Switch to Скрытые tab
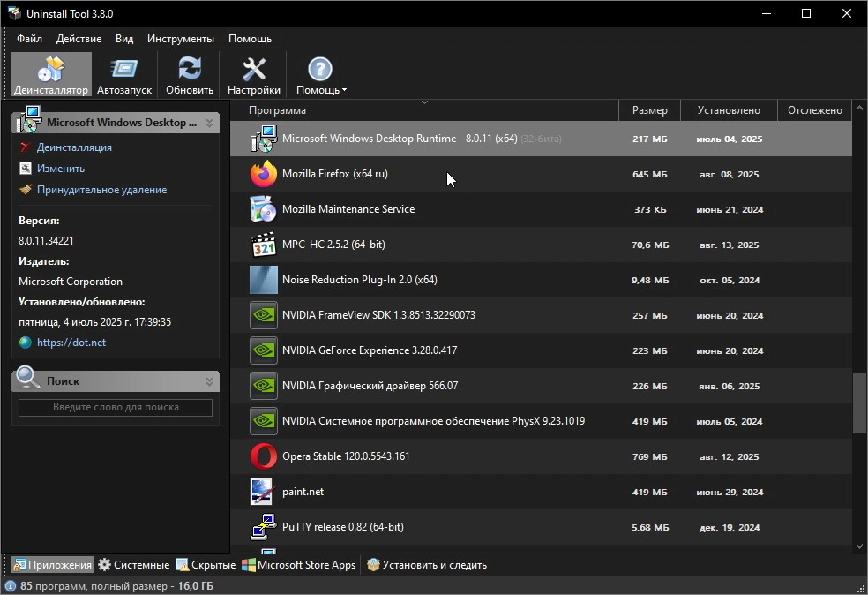This screenshot has height=595, width=868. coord(206,565)
